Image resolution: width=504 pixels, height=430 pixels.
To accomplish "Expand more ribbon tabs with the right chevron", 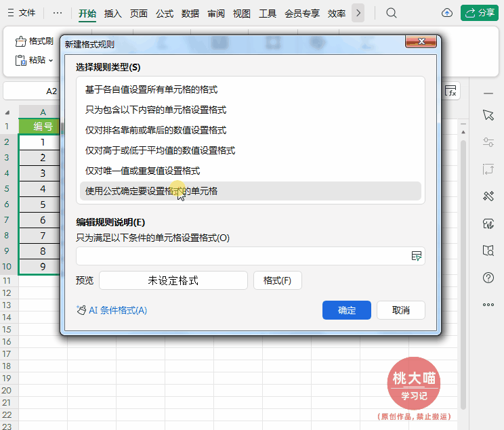I will tap(358, 13).
